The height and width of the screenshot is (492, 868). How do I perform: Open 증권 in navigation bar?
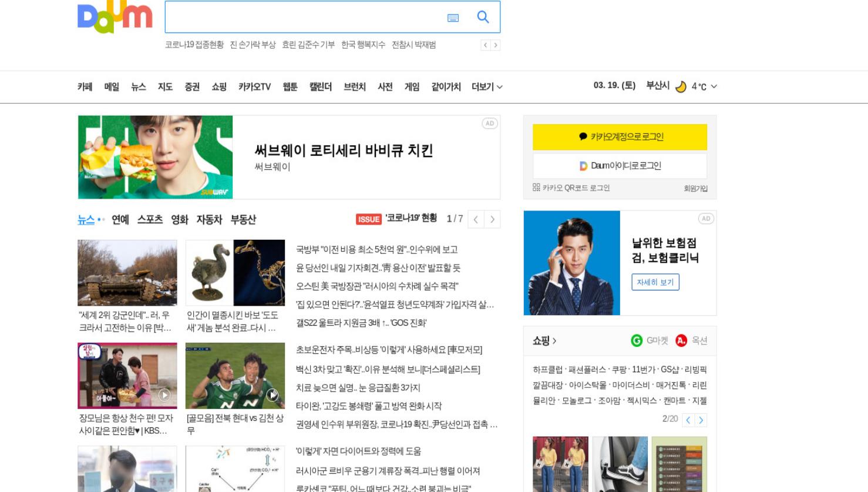coord(192,87)
